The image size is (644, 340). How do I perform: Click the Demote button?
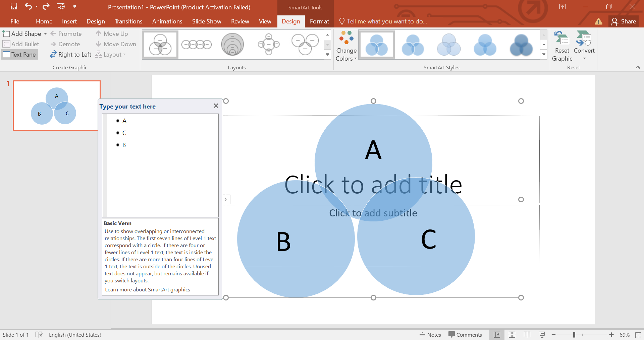tap(65, 44)
